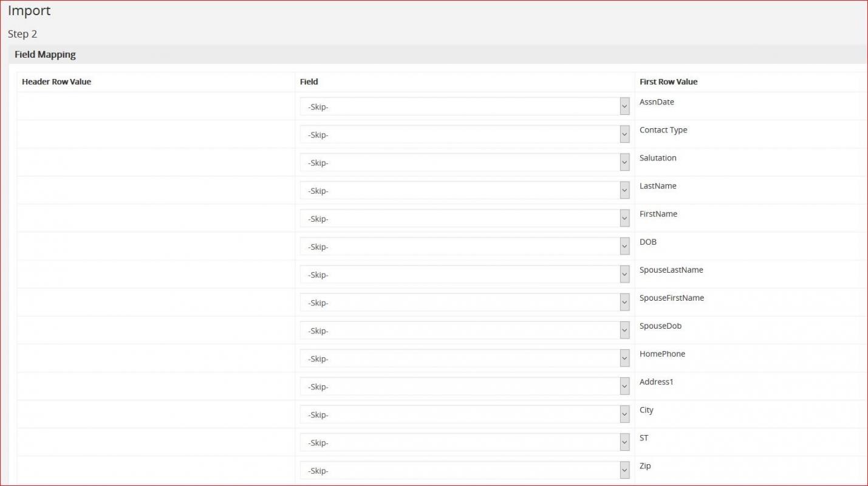Choose a field mapping for FirstName row

click(465, 219)
